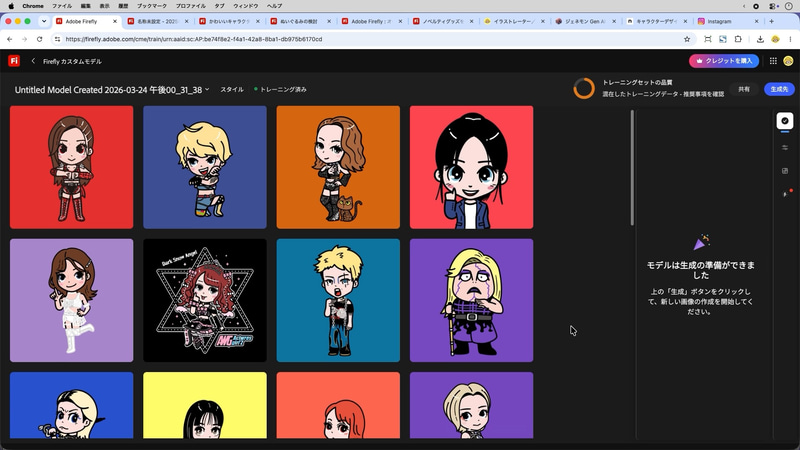The width and height of the screenshot is (800, 450).
Task: Click the site info icon in address bar
Action: [x=57, y=39]
